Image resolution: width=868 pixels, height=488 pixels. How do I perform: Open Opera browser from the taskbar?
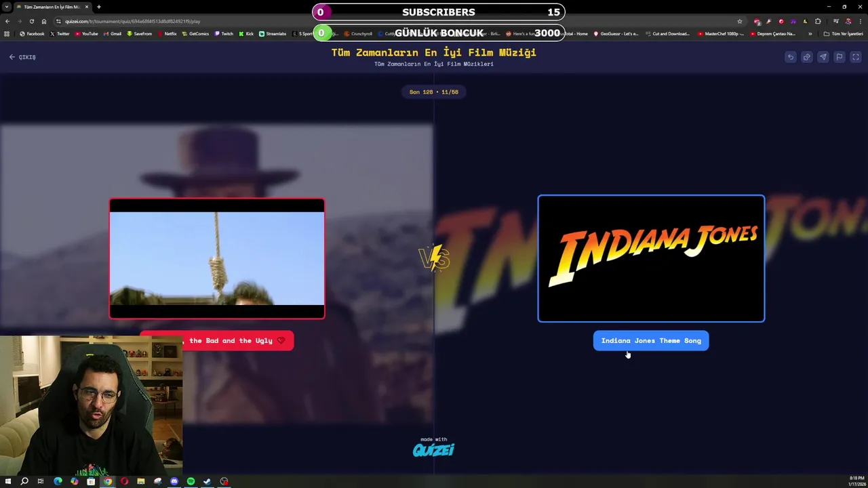point(124,481)
